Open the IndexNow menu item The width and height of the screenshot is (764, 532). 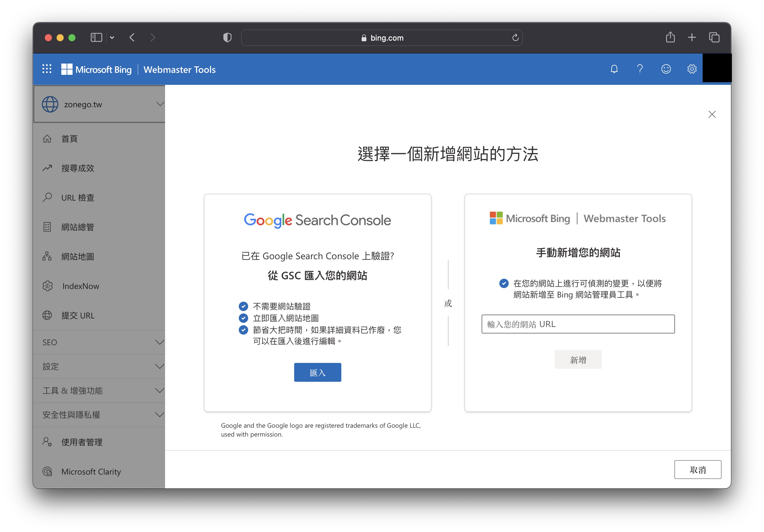(99, 286)
